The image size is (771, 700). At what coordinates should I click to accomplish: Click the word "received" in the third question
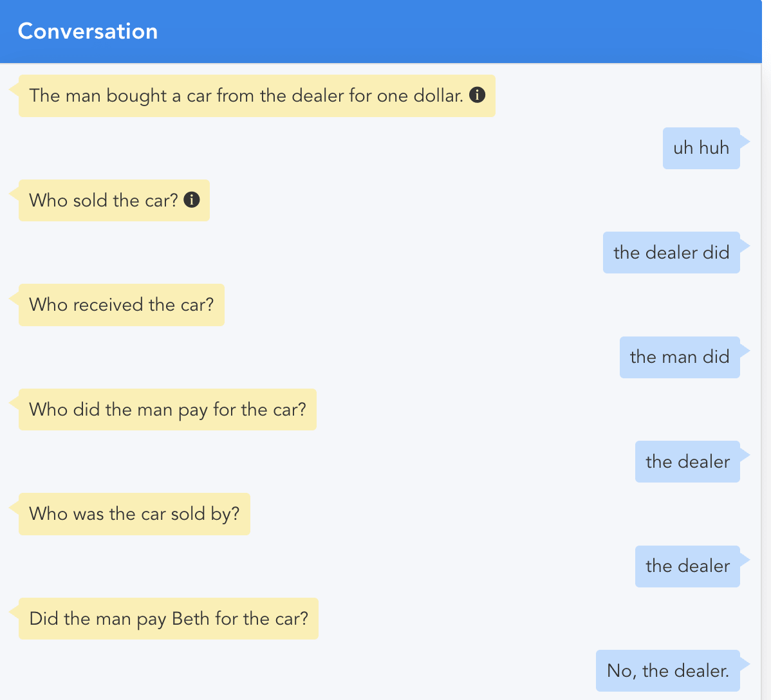[108, 305]
